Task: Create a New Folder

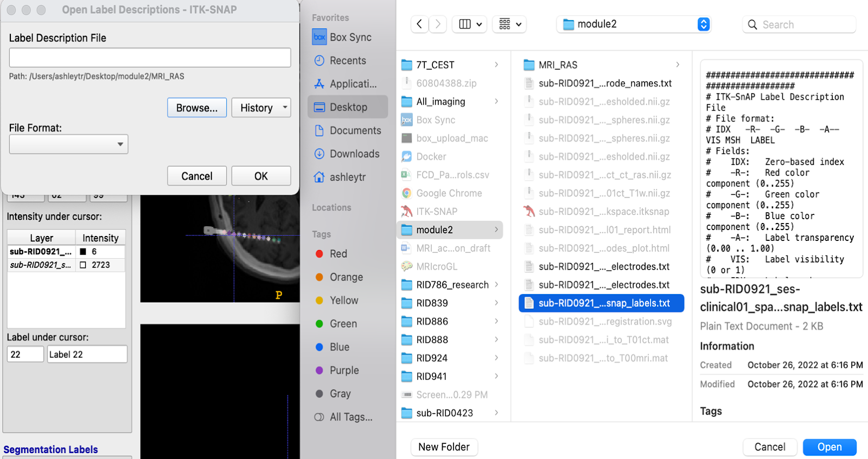Action: tap(444, 447)
